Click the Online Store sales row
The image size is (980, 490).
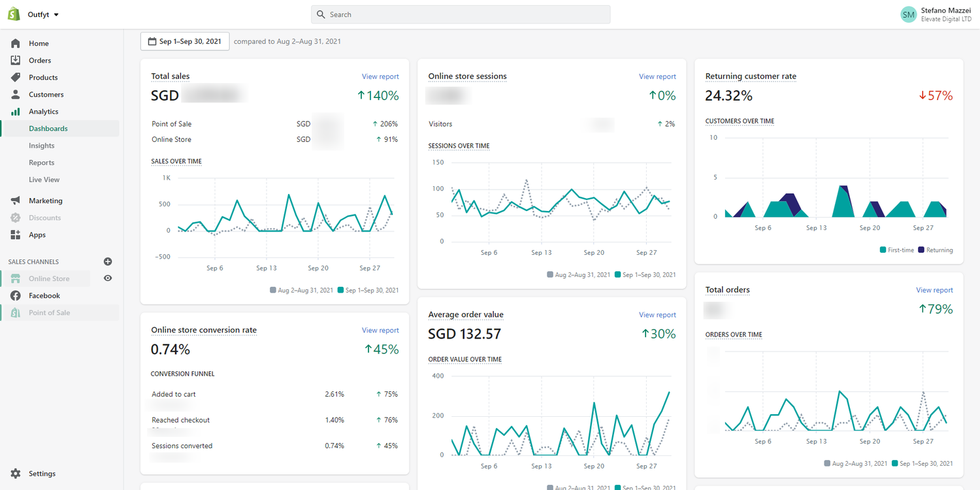pyautogui.click(x=274, y=140)
